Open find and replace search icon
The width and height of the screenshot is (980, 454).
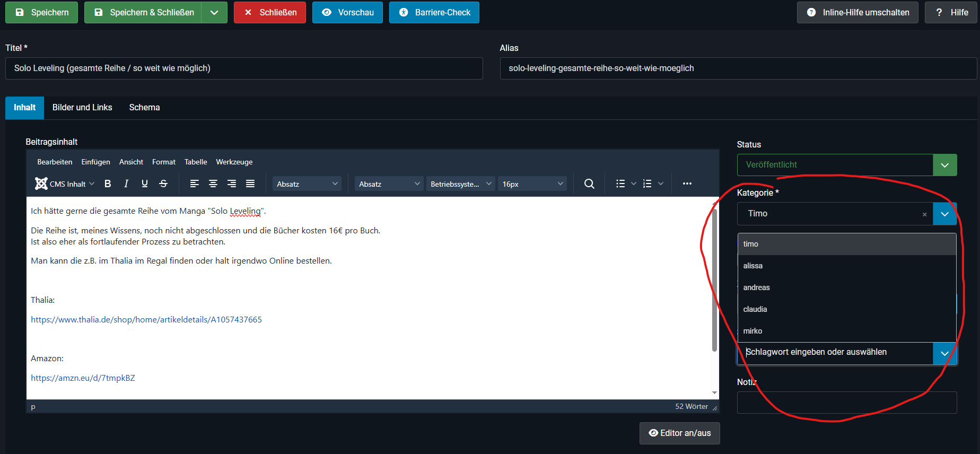click(x=589, y=184)
